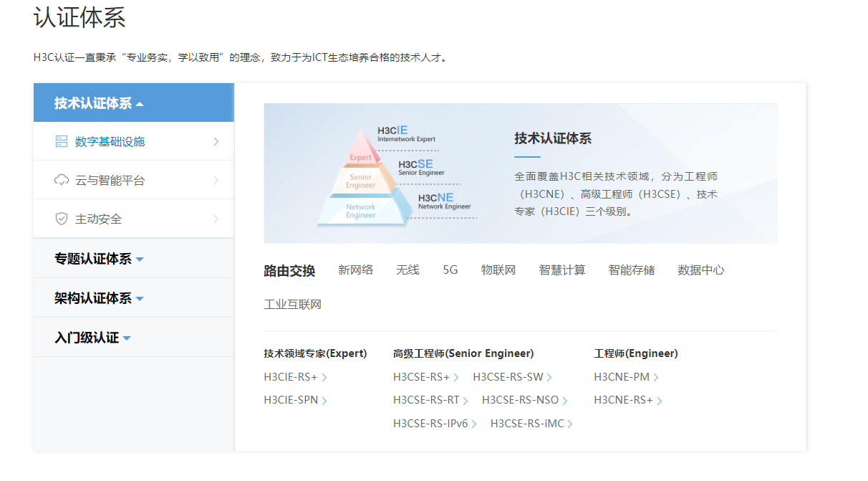Image resolution: width=868 pixels, height=481 pixels.
Task: Click the 技术领域专家(Expert) column heading
Action: [x=315, y=353]
